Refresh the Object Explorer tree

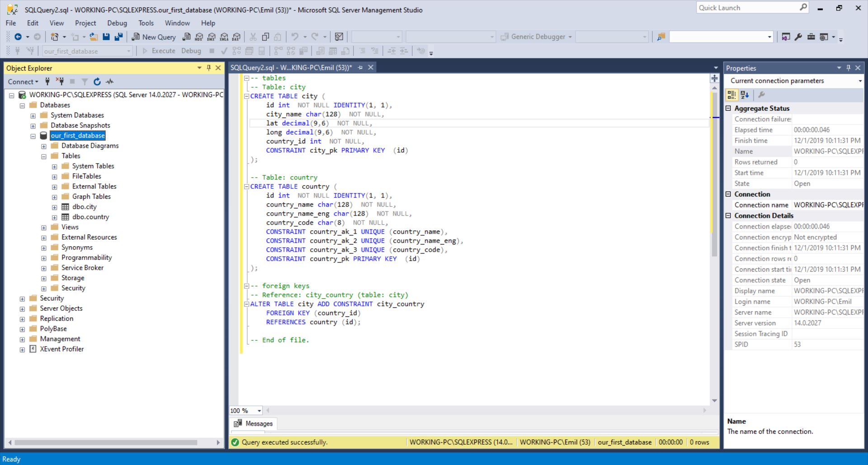97,82
